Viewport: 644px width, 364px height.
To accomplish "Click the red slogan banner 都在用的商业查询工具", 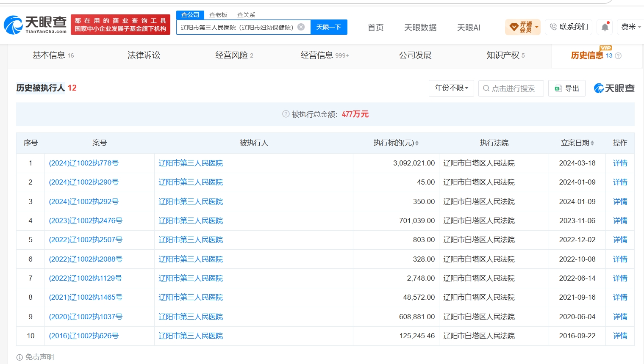I will 120,25.
